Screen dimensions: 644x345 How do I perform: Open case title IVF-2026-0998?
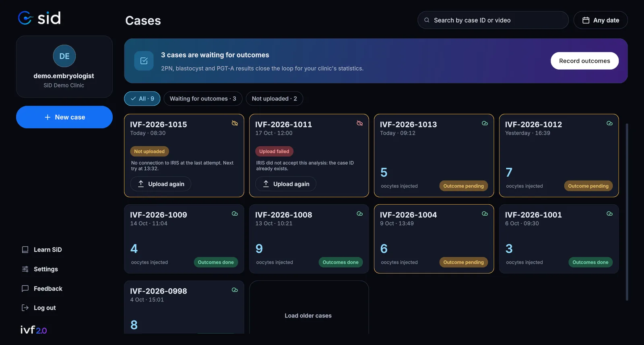click(159, 291)
